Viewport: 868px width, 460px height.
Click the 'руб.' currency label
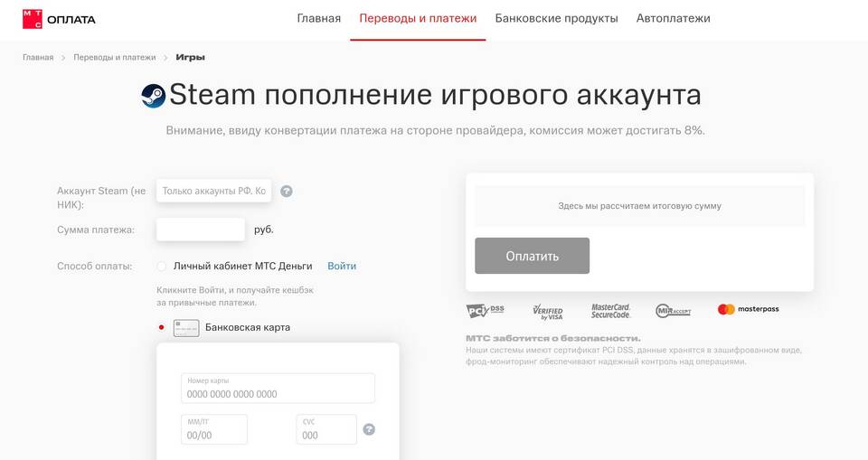pyautogui.click(x=264, y=230)
